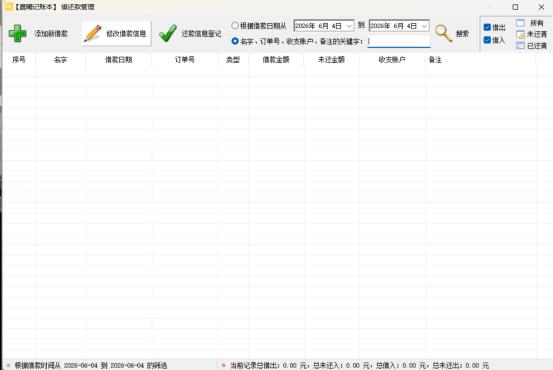Click the 名字 column header

(60, 60)
